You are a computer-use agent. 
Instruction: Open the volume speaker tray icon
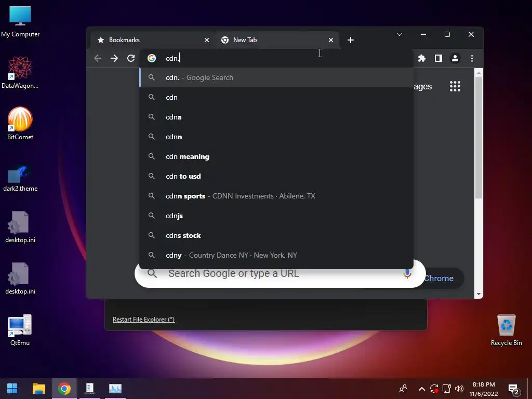pos(459,389)
